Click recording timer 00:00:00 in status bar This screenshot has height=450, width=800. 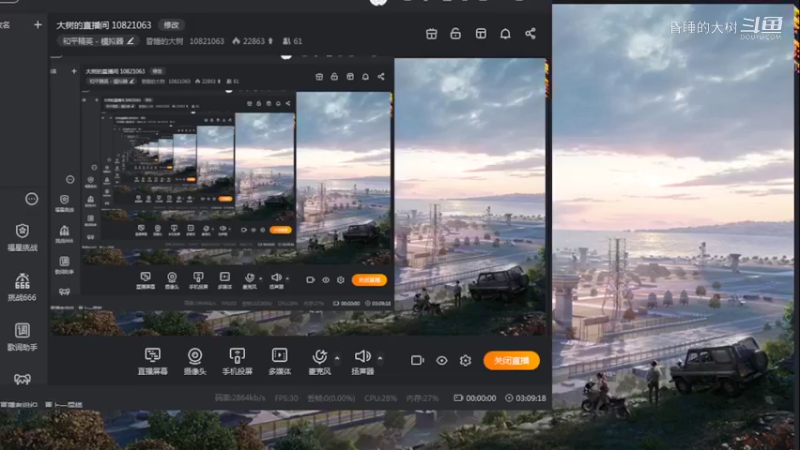coord(475,398)
